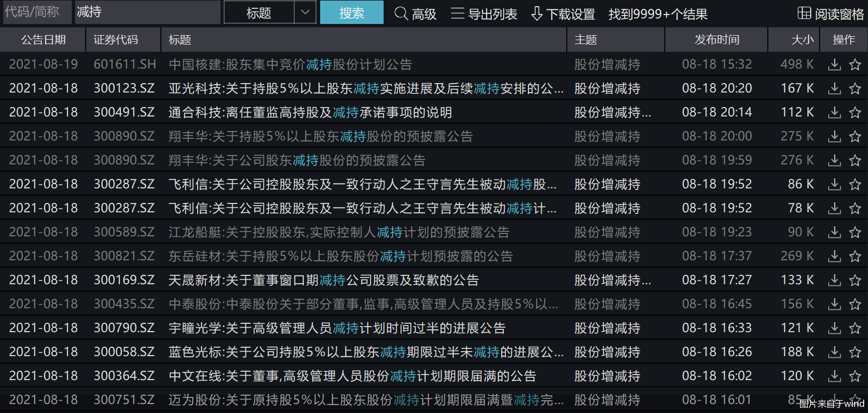Download the 中文在线 announcement
868x413 pixels.
pos(834,376)
